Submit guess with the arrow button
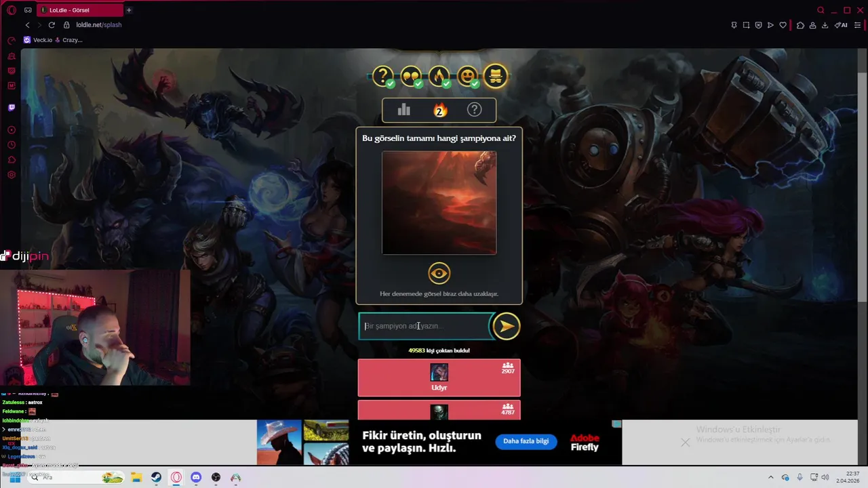The width and height of the screenshot is (868, 488). pos(506,326)
